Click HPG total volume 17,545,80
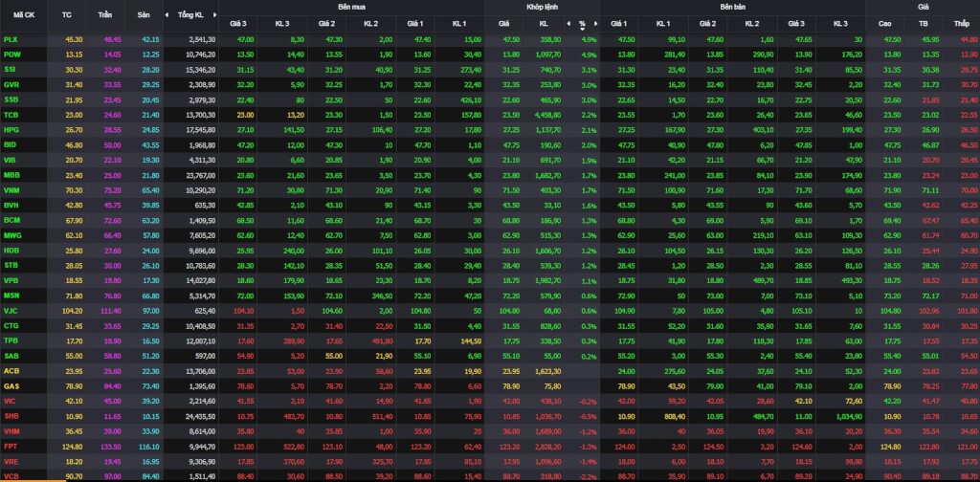Screen dimensions: 980x482 click(x=201, y=130)
